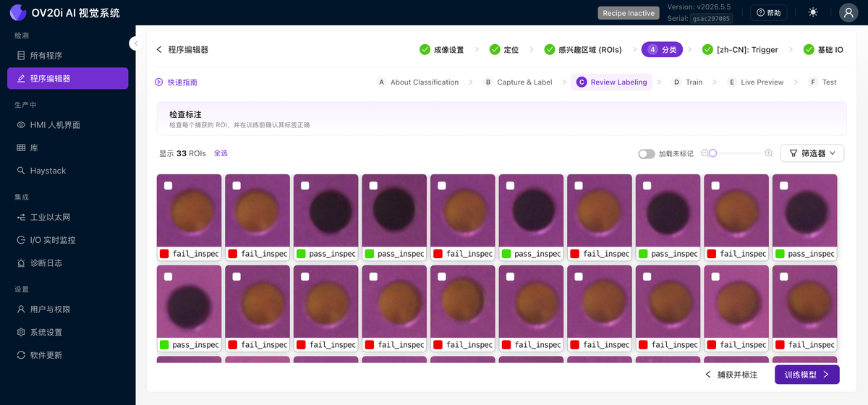
Task: Check the first ROI checkbox in row one
Action: pyautogui.click(x=169, y=186)
